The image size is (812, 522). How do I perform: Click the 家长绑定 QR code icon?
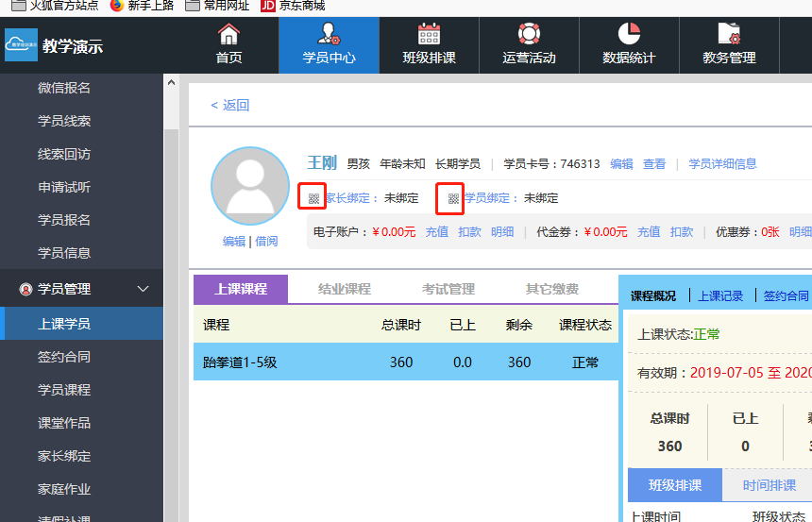(x=313, y=198)
